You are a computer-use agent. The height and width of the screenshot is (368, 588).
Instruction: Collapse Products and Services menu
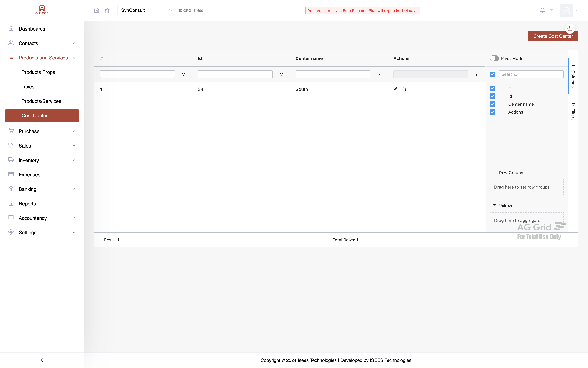coord(42,58)
